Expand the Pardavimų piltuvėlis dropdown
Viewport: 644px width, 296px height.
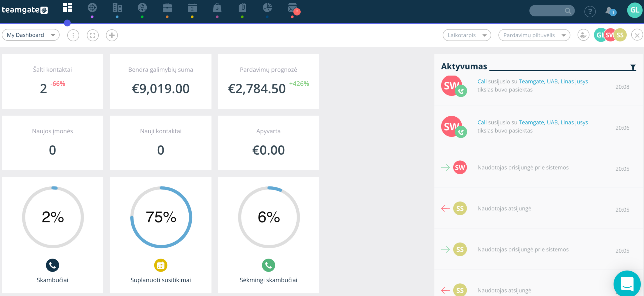coord(534,35)
